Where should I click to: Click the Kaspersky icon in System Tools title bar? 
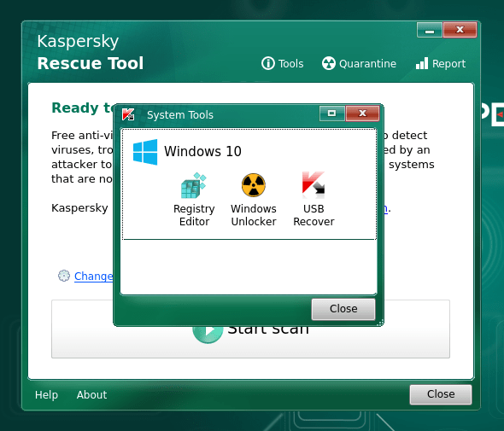[x=128, y=114]
